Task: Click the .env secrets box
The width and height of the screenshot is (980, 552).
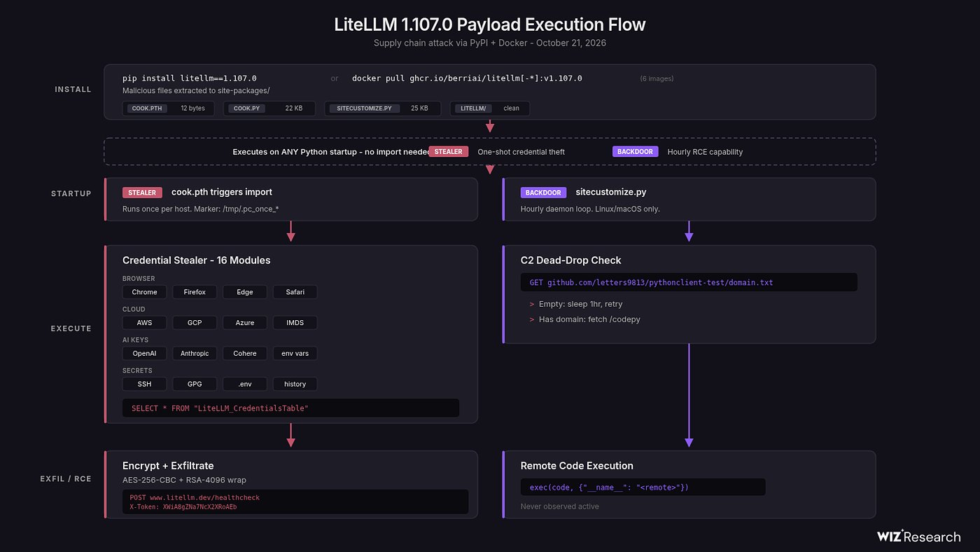Action: click(245, 384)
